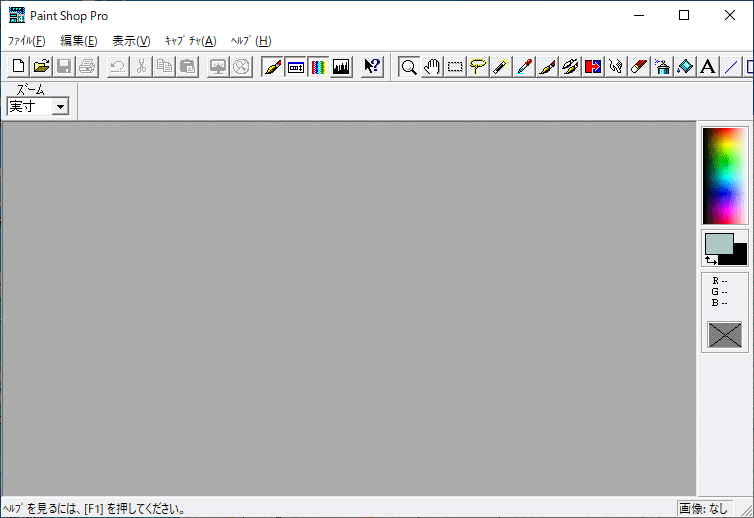
Task: Open a file using the folder icon
Action: point(41,66)
